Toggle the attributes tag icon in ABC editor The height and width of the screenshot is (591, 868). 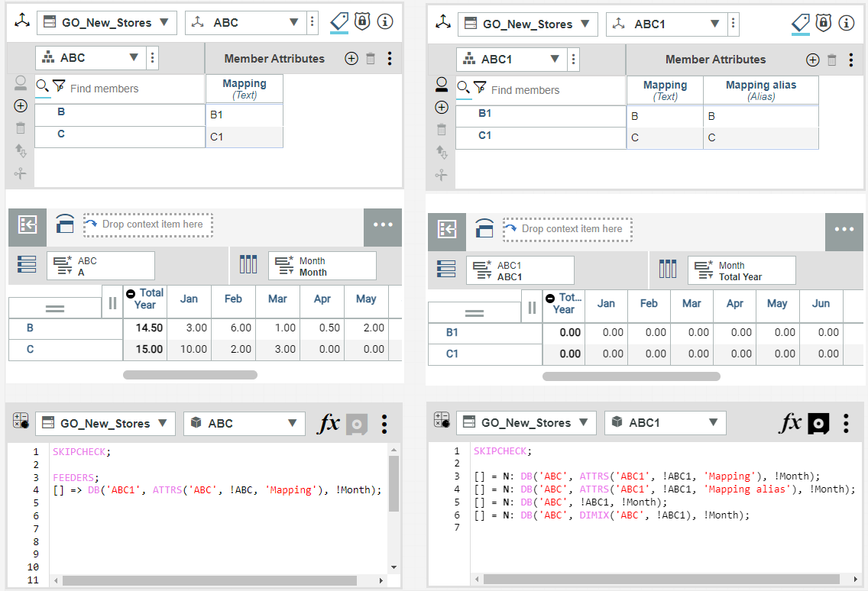pyautogui.click(x=339, y=23)
